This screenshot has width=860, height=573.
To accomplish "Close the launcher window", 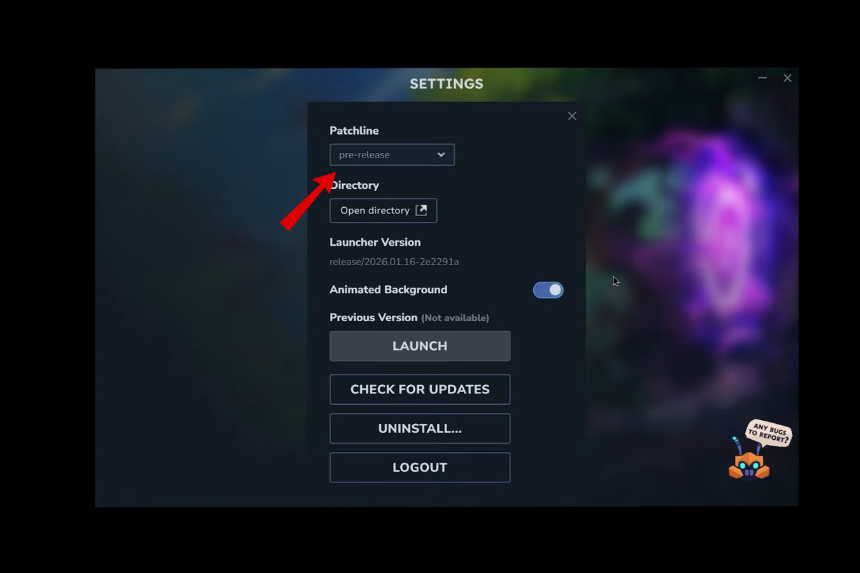I will point(788,78).
